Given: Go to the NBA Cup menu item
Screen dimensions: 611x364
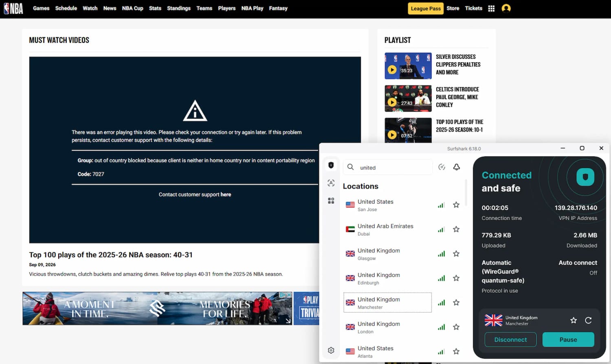Looking at the screenshot, I should (x=133, y=8).
